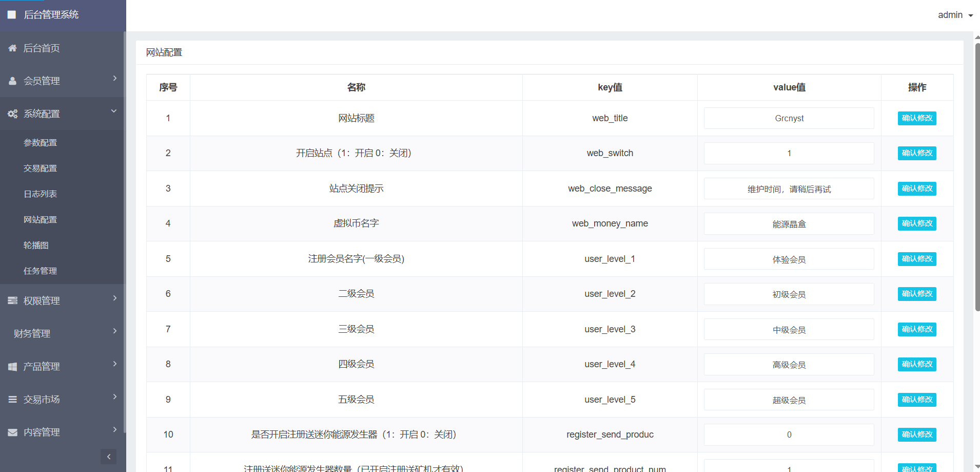The image size is (980, 472).
Task: Focus the web_money_name value input field
Action: click(789, 224)
